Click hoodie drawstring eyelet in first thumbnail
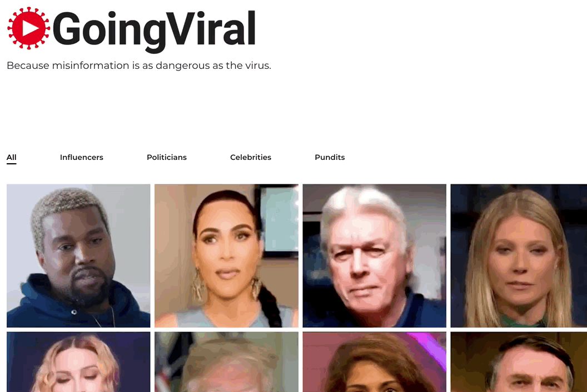This screenshot has width=587, height=392. point(74,312)
